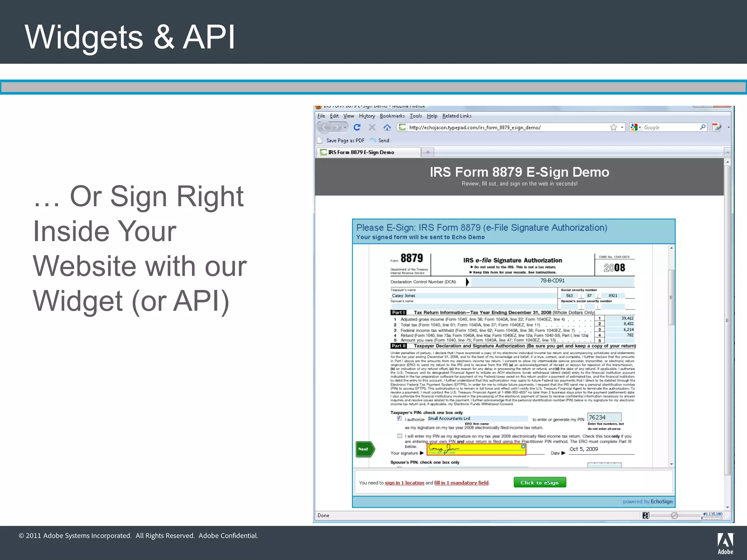Click the sign document toolbar icon
This screenshot has width=747, height=560.
click(717, 127)
